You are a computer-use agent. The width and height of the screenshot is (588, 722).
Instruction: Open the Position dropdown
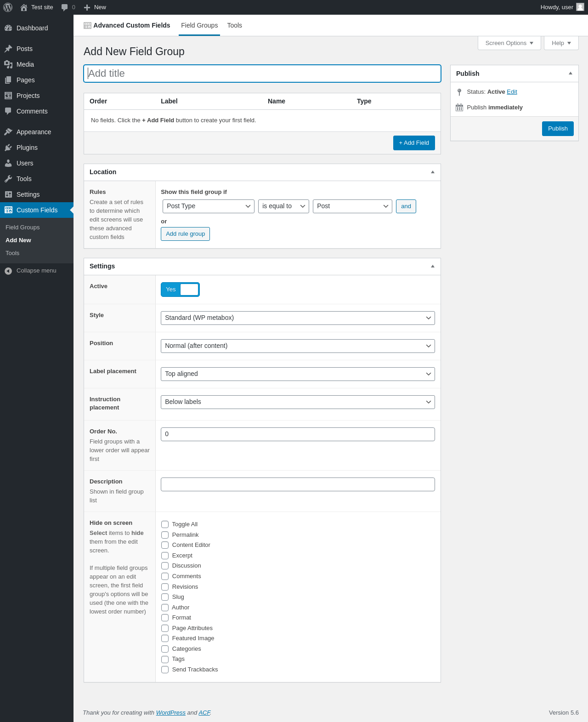pos(298,346)
